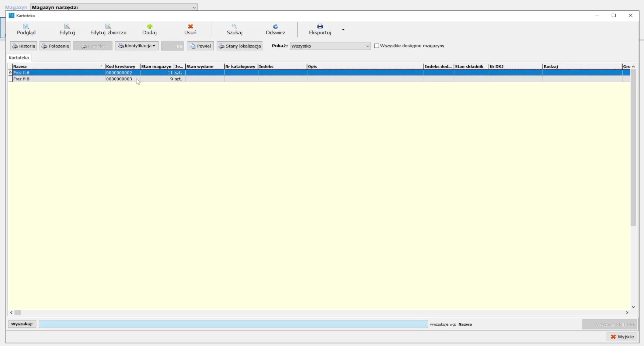This screenshot has width=644, height=346.
Task: Refresh the list with Odśwież
Action: (275, 29)
